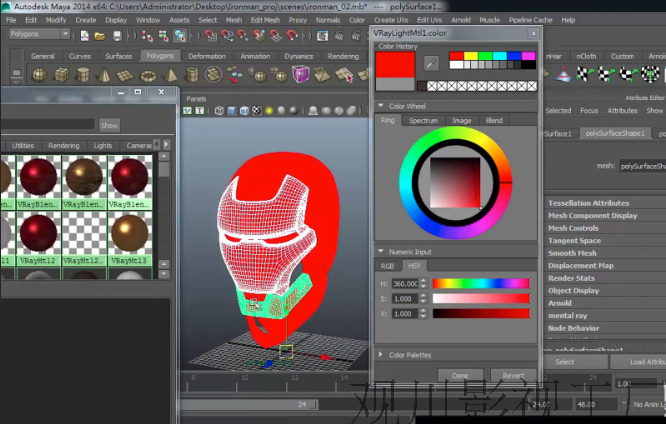Screen dimensions: 666x424
Task: Click the cylindrical mapping checker icon
Action: click(607, 75)
